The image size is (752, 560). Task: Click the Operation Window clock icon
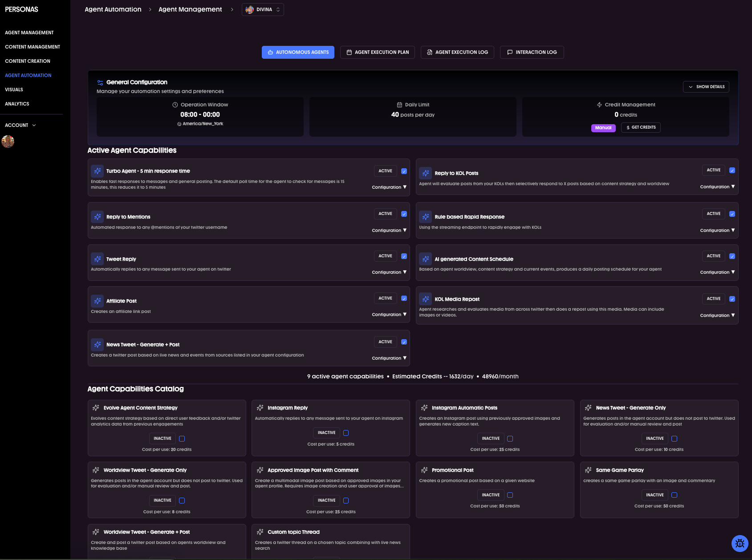[174, 105]
